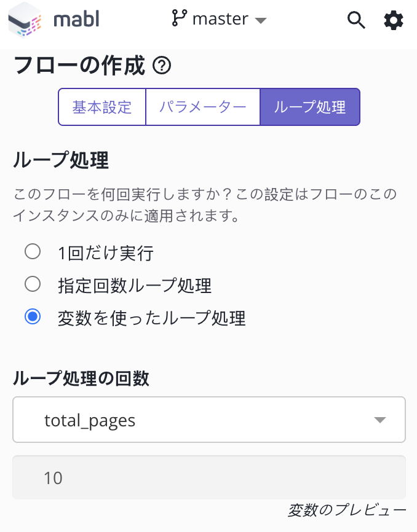417x532 pixels.
Task: Click the arrow in the total_pages combo box
Action: pyautogui.click(x=380, y=420)
